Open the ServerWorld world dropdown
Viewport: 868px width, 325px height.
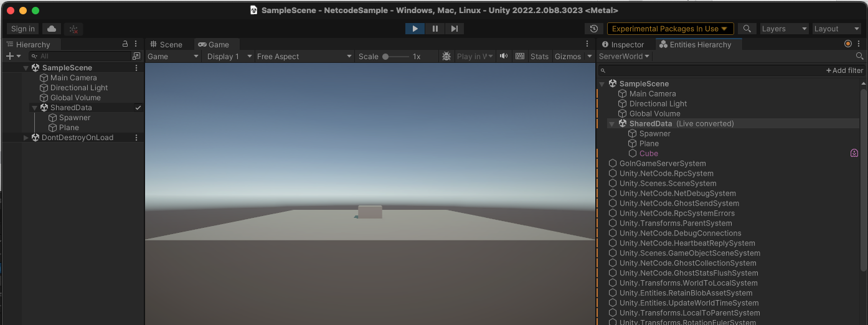coord(624,56)
